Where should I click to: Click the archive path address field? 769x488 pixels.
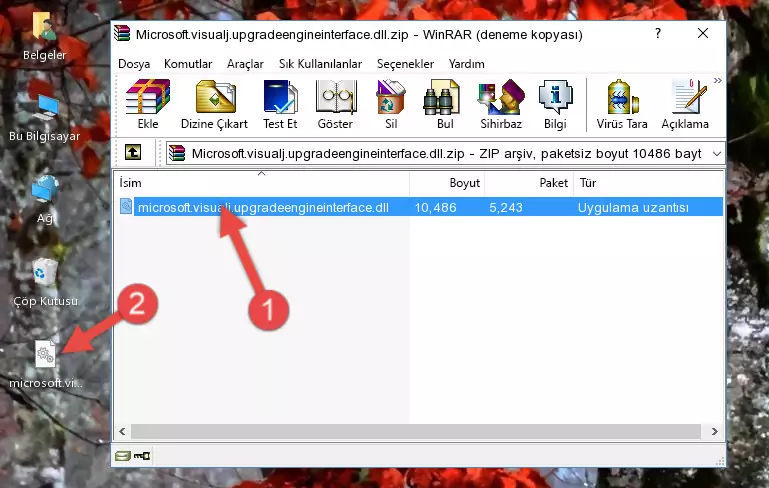[445, 154]
